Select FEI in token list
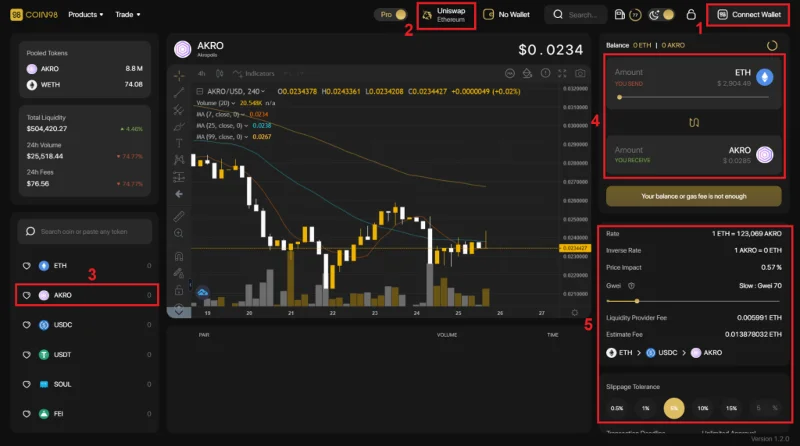This screenshot has width=800, height=446. pos(87,414)
